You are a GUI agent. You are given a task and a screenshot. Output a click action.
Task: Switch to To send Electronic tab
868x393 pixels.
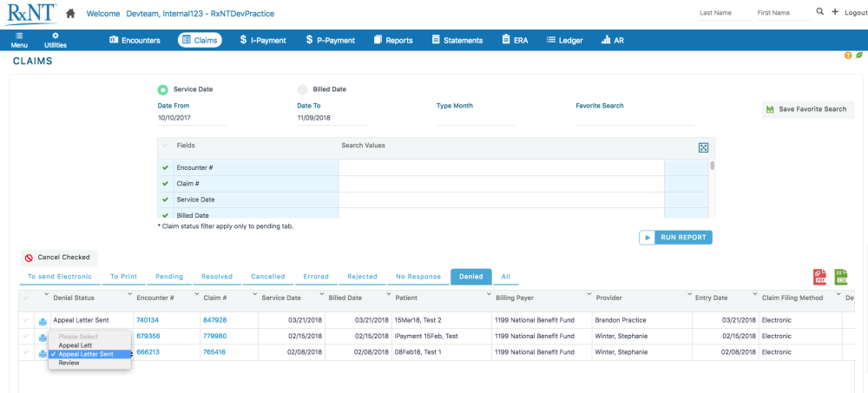pyautogui.click(x=60, y=277)
